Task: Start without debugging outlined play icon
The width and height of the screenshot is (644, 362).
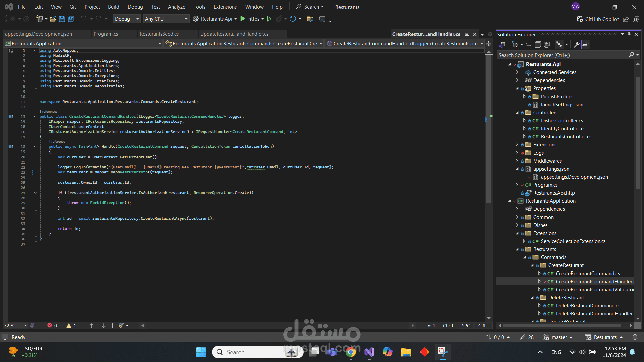Action: click(269, 19)
